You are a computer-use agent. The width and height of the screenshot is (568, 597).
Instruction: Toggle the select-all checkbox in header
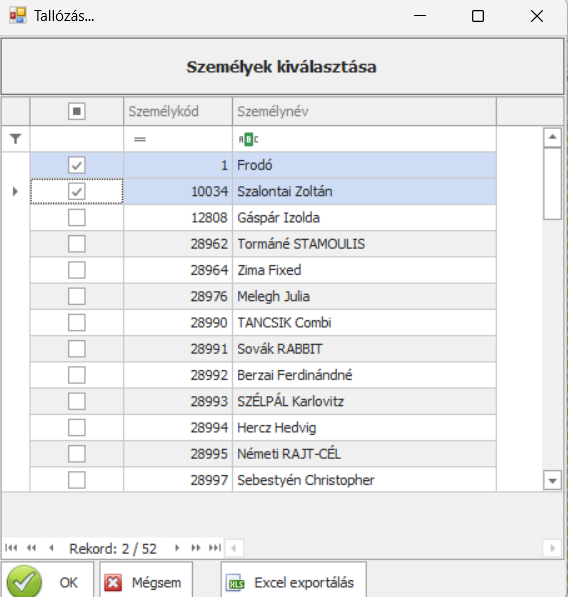point(77,111)
